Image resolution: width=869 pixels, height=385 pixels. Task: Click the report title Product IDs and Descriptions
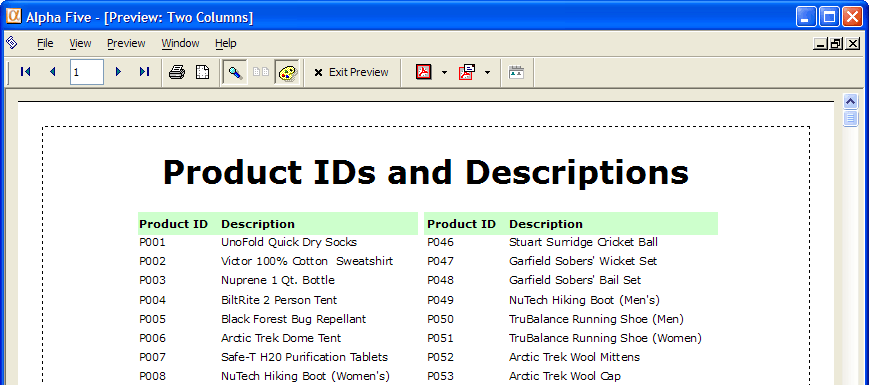[426, 172]
